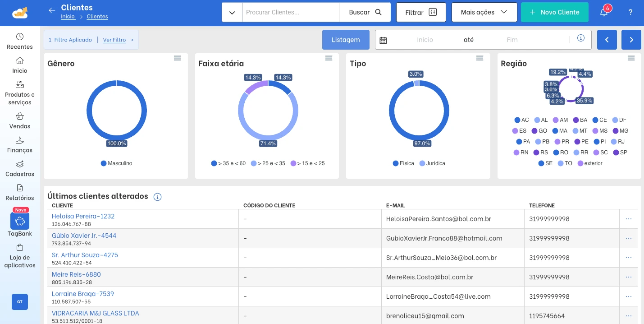Open the search type dropdown arrow
The image size is (644, 324).
(x=232, y=13)
